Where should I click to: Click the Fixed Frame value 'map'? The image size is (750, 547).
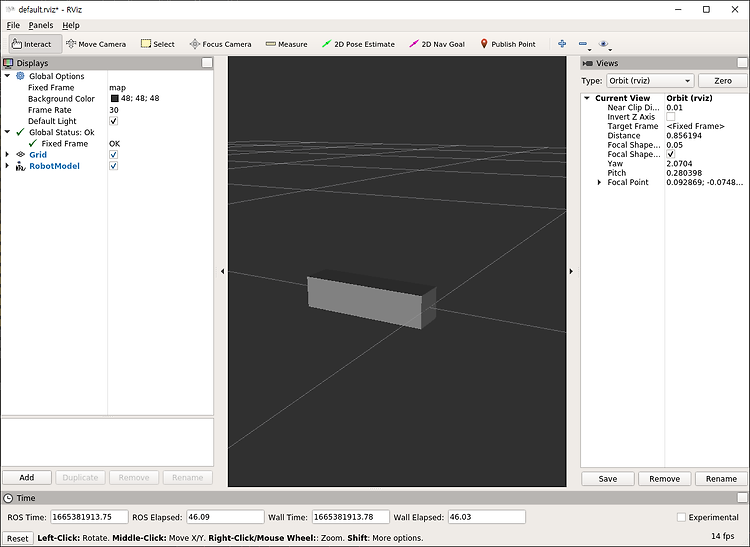pos(117,88)
